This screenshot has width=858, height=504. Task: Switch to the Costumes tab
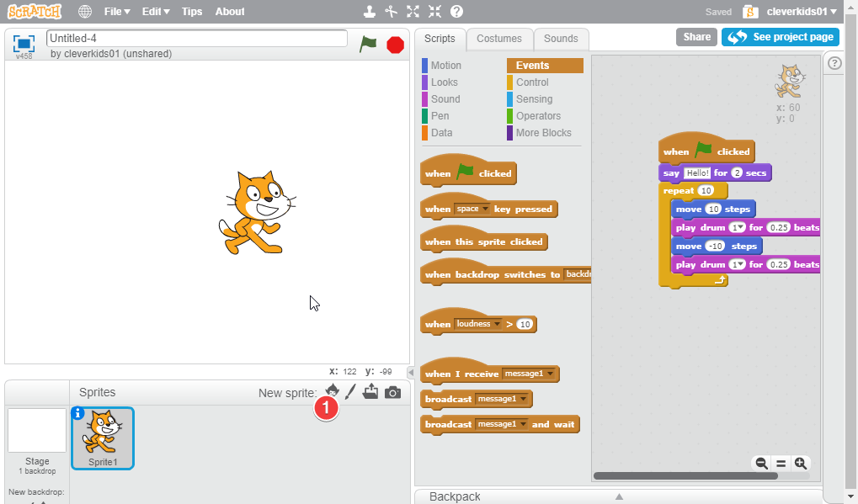(x=499, y=39)
